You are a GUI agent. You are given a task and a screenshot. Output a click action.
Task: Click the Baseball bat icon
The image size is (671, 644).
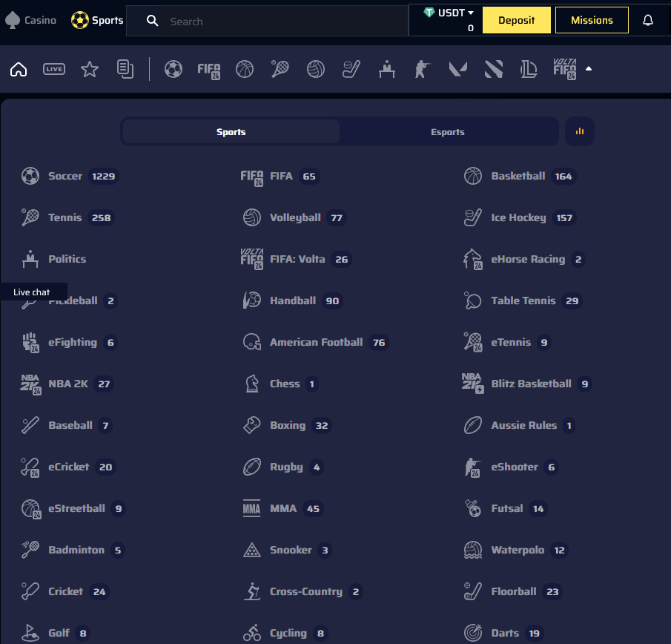pos(30,425)
